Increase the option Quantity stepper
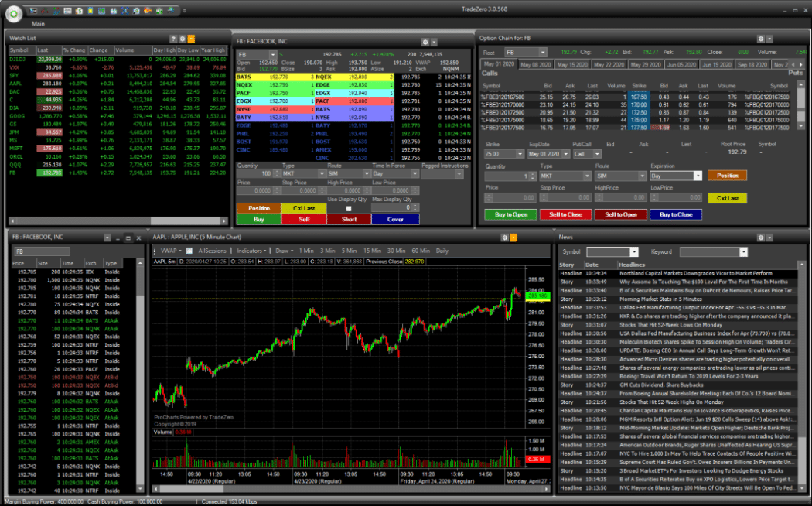The height and width of the screenshot is (506, 812). pos(532,174)
